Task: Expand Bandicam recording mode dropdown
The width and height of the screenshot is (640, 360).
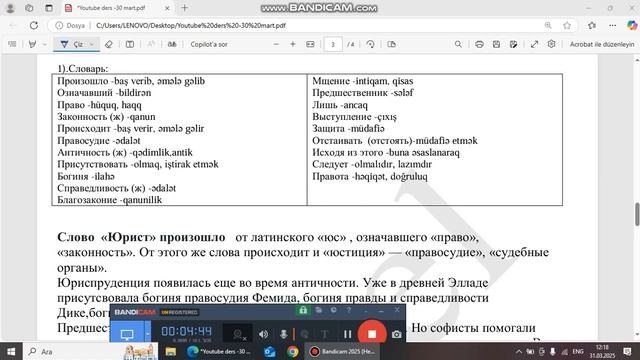Action: 147,334
